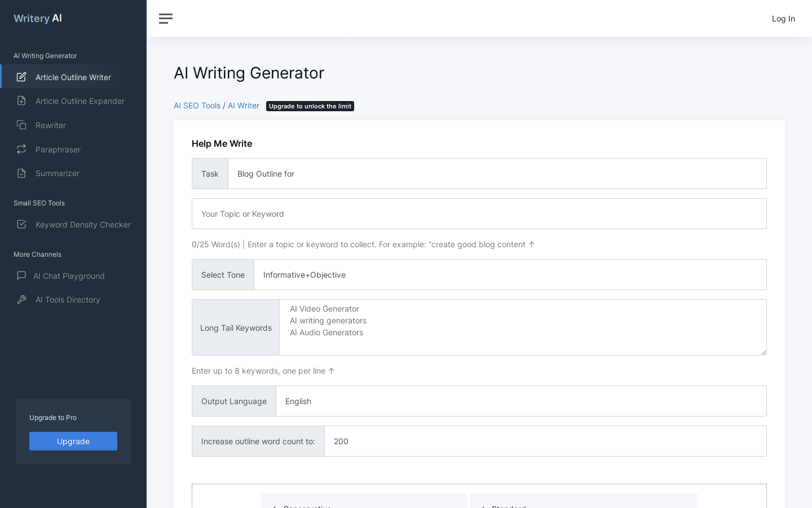Open the Select Tone dropdown

click(510, 275)
